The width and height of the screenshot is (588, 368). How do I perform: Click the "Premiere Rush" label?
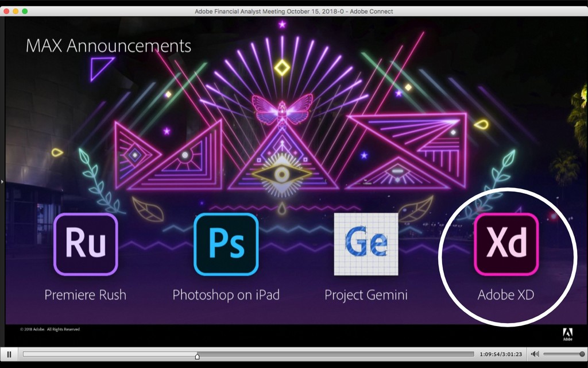pyautogui.click(x=86, y=295)
